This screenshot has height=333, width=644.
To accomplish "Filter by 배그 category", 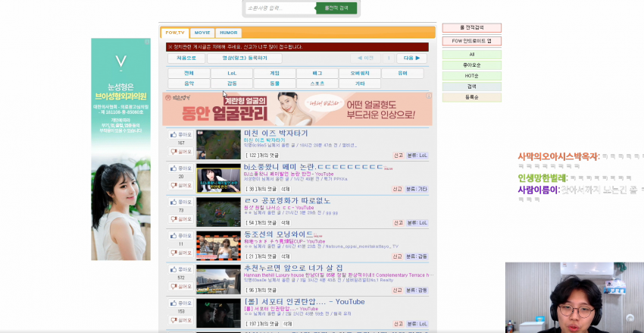I will coord(317,73).
